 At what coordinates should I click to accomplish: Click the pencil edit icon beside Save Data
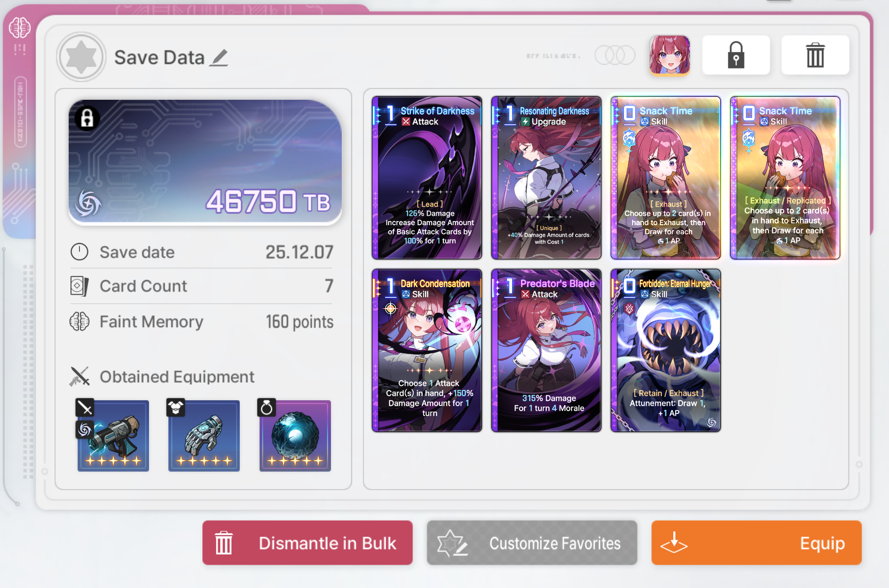click(x=219, y=58)
